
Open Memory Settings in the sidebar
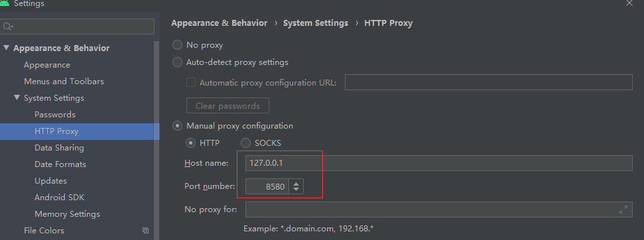[68, 213]
